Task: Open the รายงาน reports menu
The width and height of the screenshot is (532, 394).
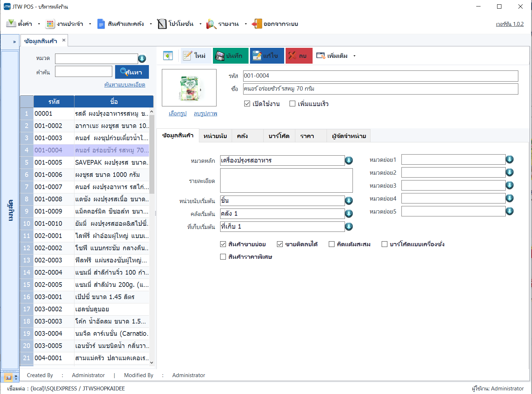Action: pos(227,24)
